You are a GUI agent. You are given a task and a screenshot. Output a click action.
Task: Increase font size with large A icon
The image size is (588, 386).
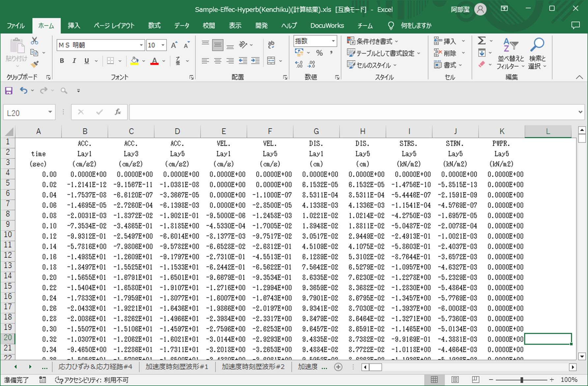174,45
